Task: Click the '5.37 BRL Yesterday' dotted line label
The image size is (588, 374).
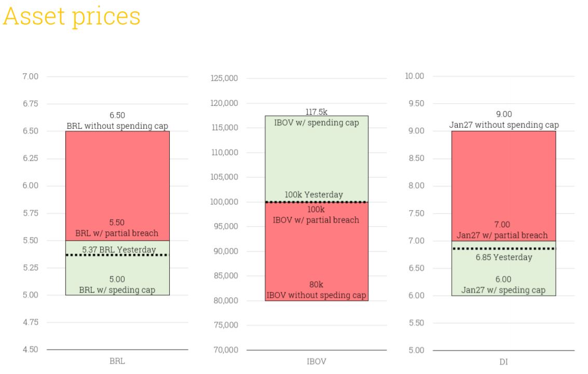Action: (119, 250)
